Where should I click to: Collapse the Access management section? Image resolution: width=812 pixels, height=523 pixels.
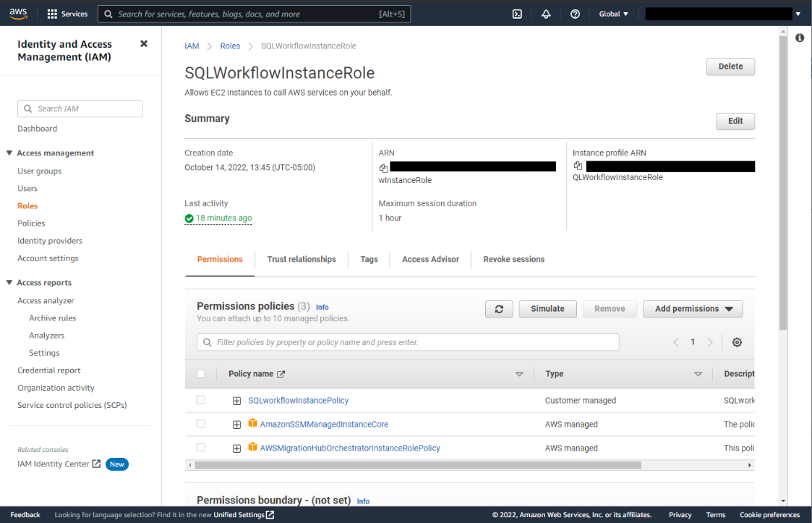pos(9,153)
